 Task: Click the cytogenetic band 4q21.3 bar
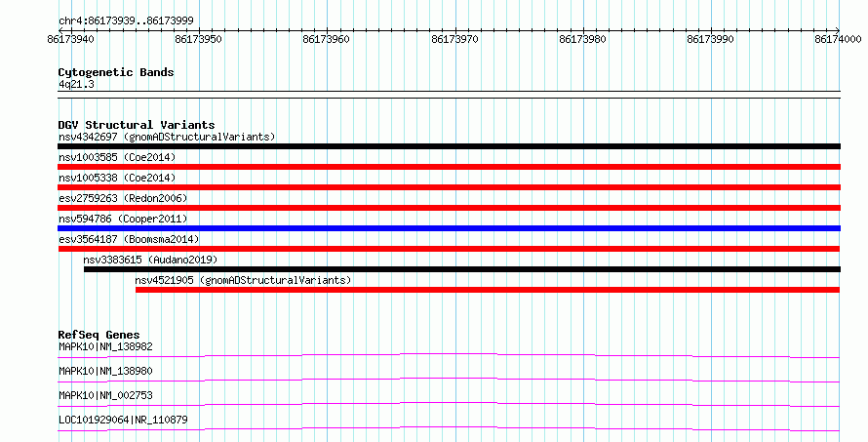click(x=449, y=95)
